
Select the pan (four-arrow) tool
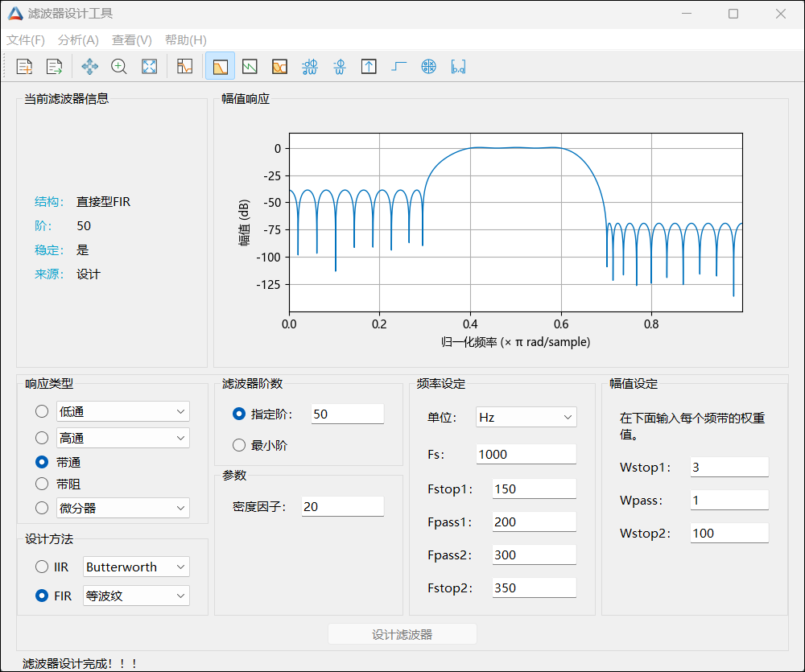[x=89, y=67]
